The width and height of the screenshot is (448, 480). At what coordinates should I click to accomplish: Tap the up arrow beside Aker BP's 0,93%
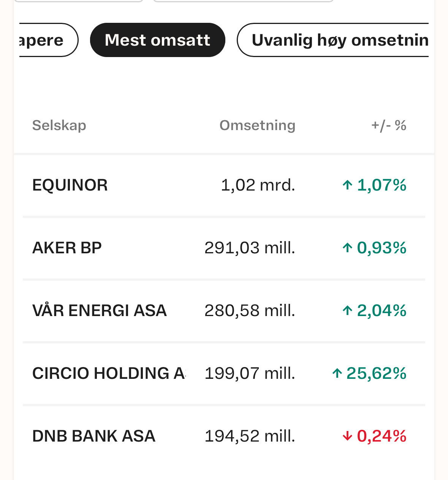coord(347,248)
